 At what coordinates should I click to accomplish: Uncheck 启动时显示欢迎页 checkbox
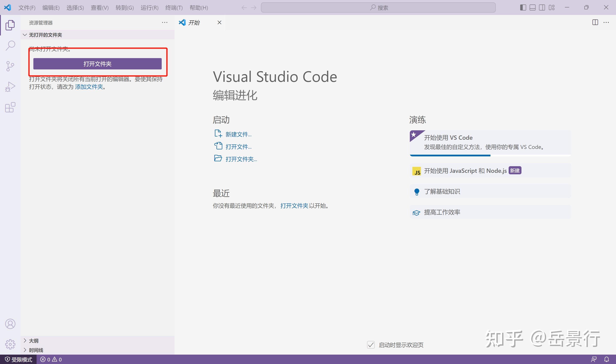pos(371,345)
